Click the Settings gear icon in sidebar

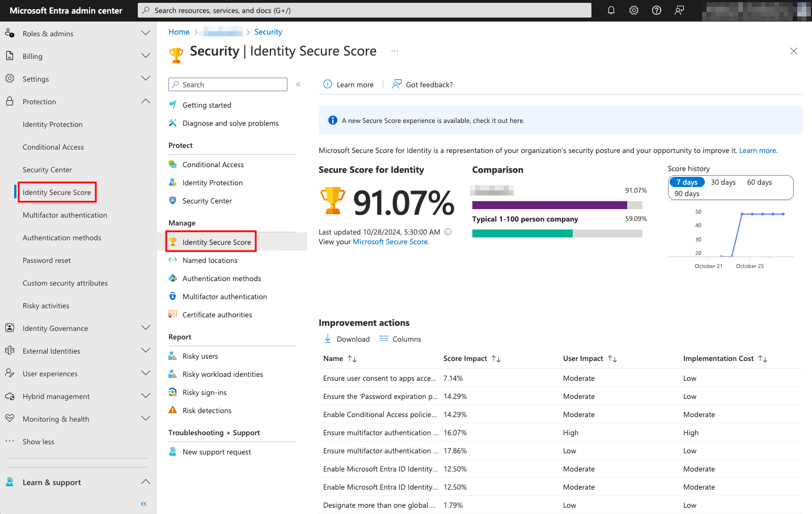tap(10, 78)
